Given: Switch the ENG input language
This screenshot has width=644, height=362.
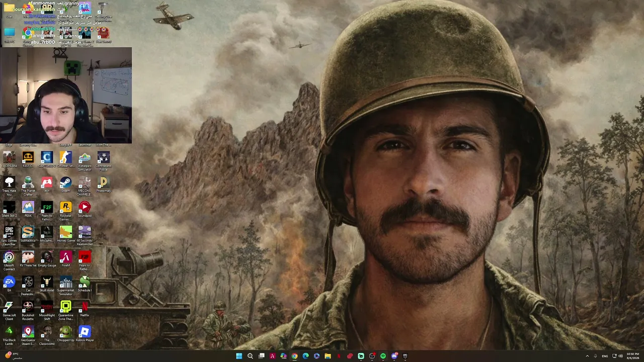Looking at the screenshot, I should click(x=605, y=356).
